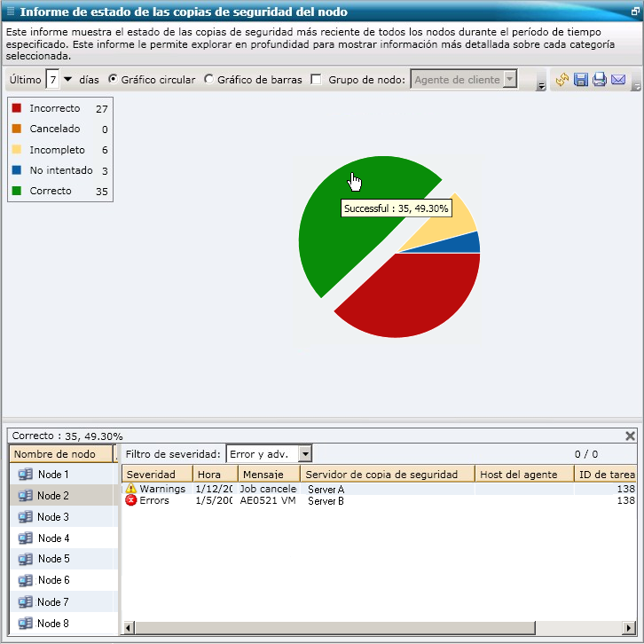Sort by ID de tarea column
644x644 pixels.
coord(605,475)
